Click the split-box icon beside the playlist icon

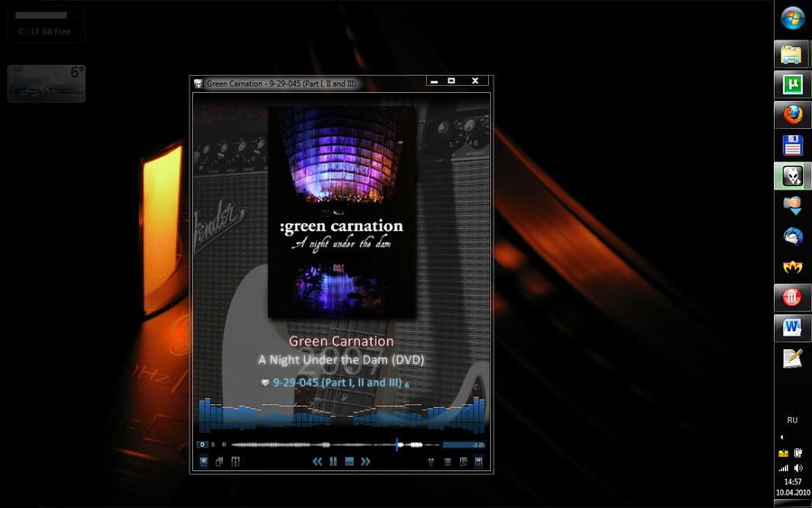tap(464, 461)
